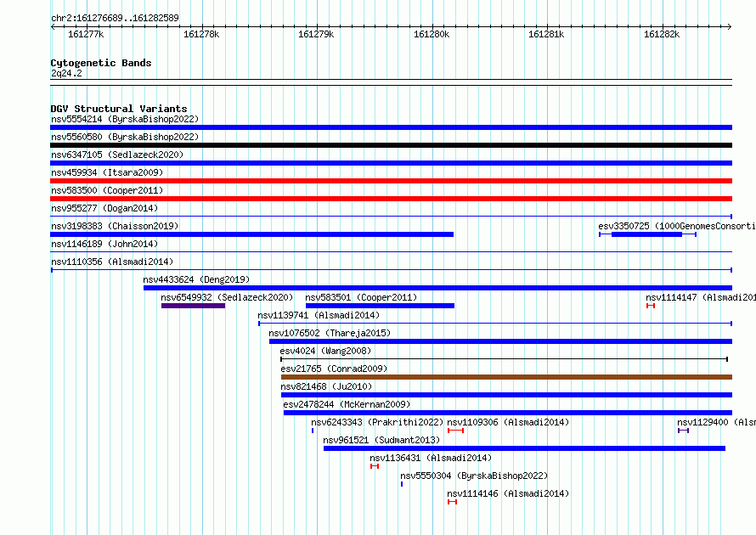
Task: Click the thin black esv4024 line
Action: click(505, 359)
